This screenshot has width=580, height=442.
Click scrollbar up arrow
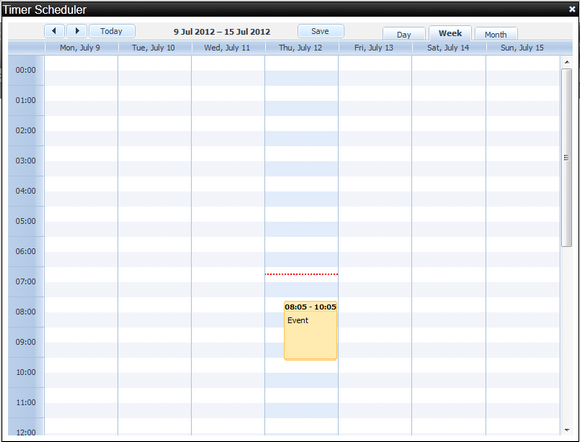(x=566, y=63)
